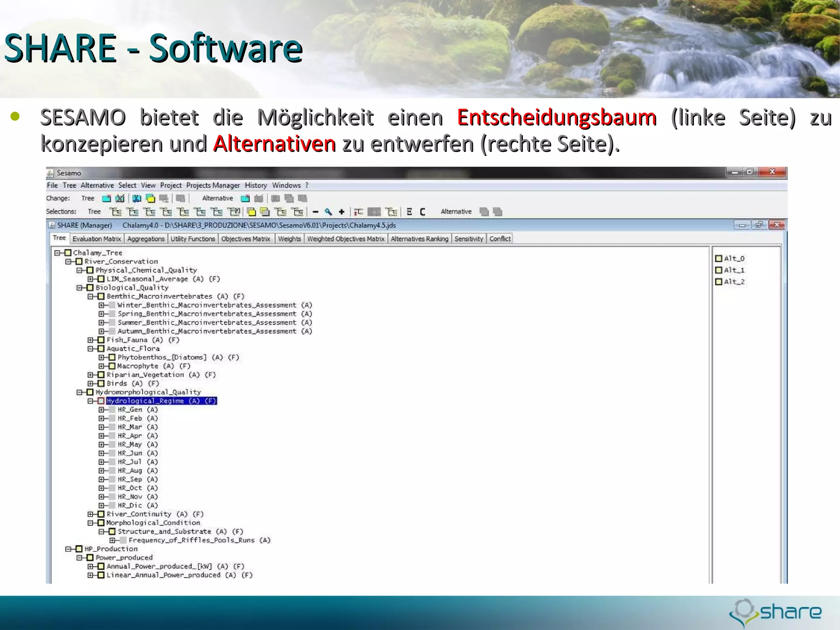The image size is (840, 630).
Task: Restore the SHARE Manager inner window
Action: pos(759,225)
